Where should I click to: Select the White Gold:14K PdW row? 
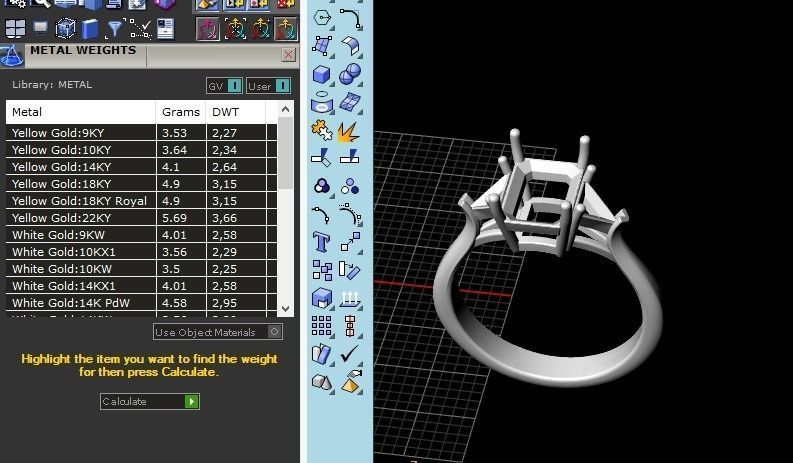pos(141,303)
